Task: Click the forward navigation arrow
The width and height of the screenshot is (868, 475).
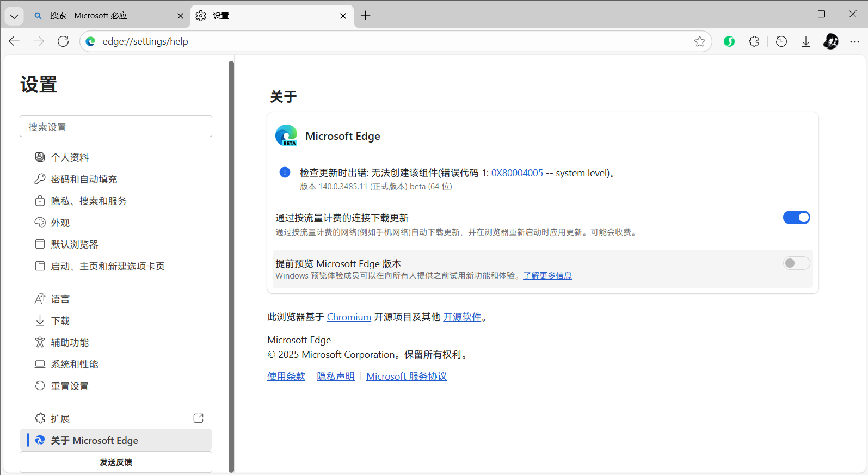Action: (x=39, y=41)
